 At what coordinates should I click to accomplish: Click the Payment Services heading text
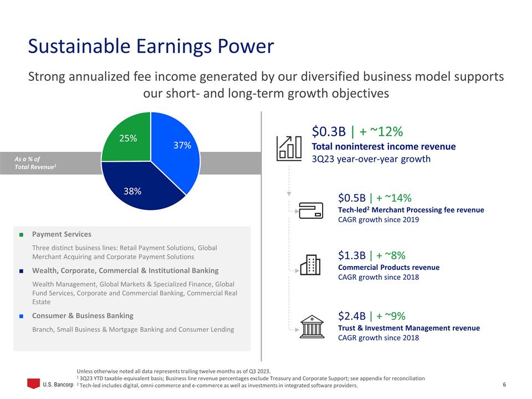pyautogui.click(x=62, y=234)
